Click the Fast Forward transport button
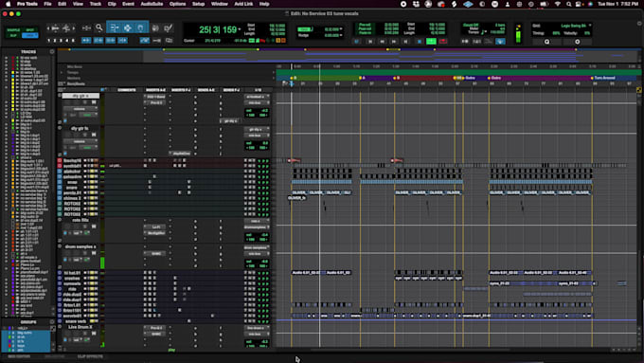The height and width of the screenshot is (363, 644). (394, 42)
